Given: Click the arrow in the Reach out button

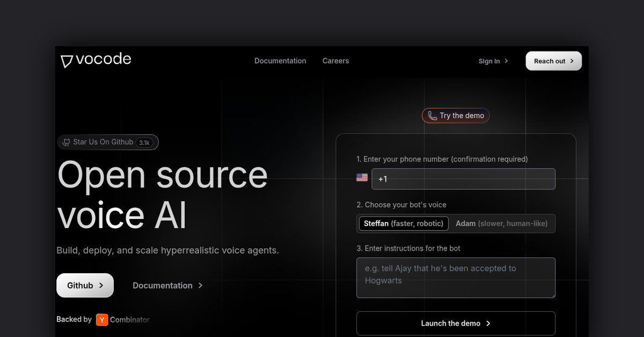Looking at the screenshot, I should pyautogui.click(x=572, y=61).
